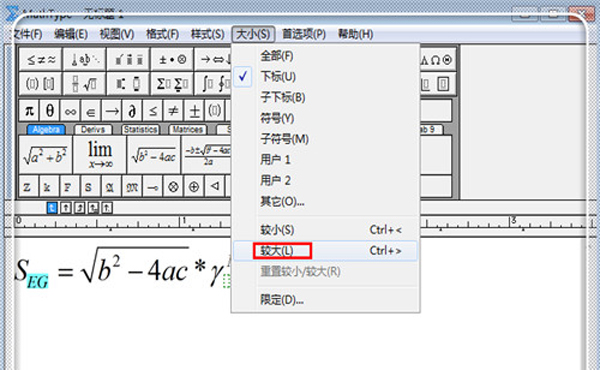Insert square root of a²+b² template
The width and height of the screenshot is (600, 370).
[46, 155]
